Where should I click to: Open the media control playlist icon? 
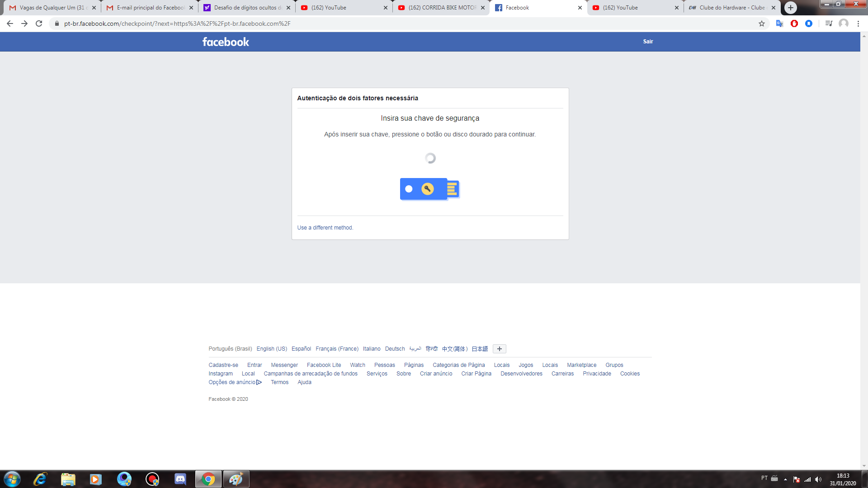829,23
